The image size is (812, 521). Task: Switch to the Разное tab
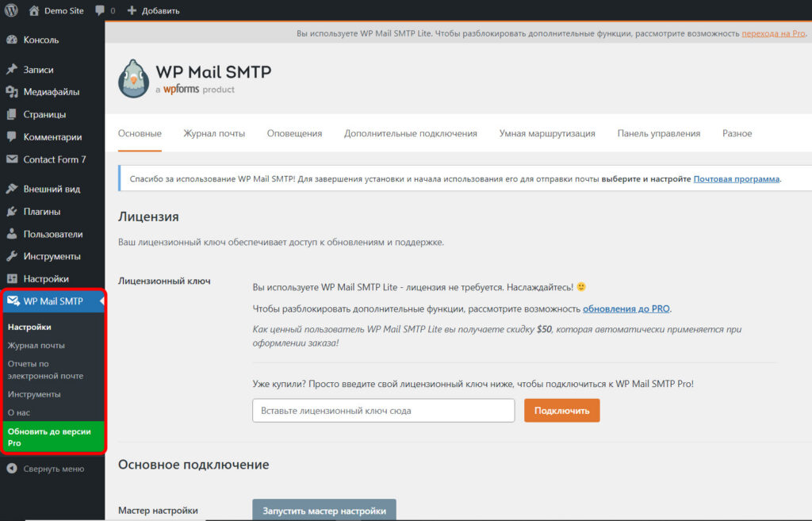(737, 133)
